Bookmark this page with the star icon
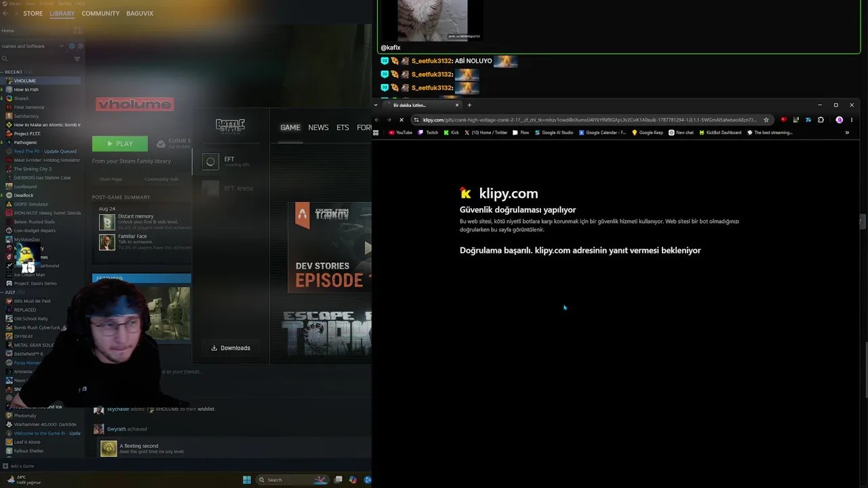Viewport: 868px width, 488px height. [x=766, y=120]
